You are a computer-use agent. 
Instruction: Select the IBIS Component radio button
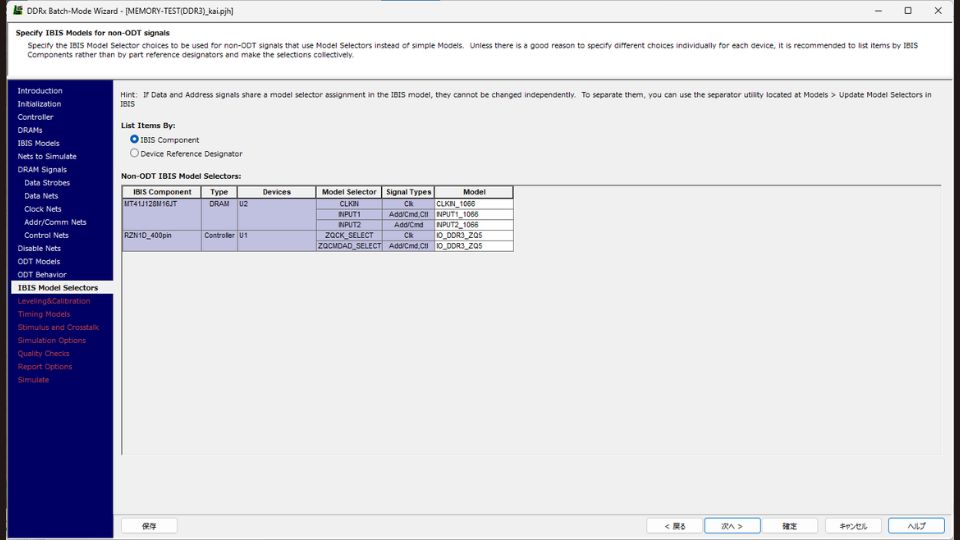135,140
